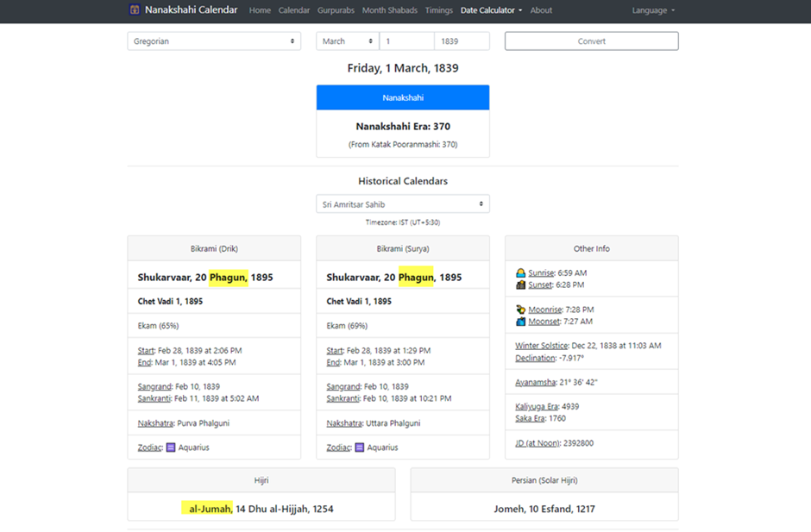
Task: Open the About page
Action: pos(541,10)
